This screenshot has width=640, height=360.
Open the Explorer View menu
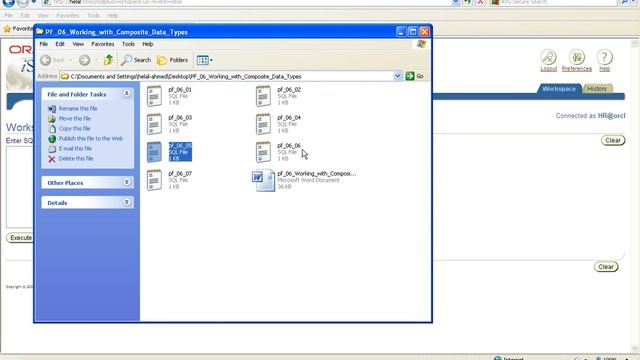[78, 44]
